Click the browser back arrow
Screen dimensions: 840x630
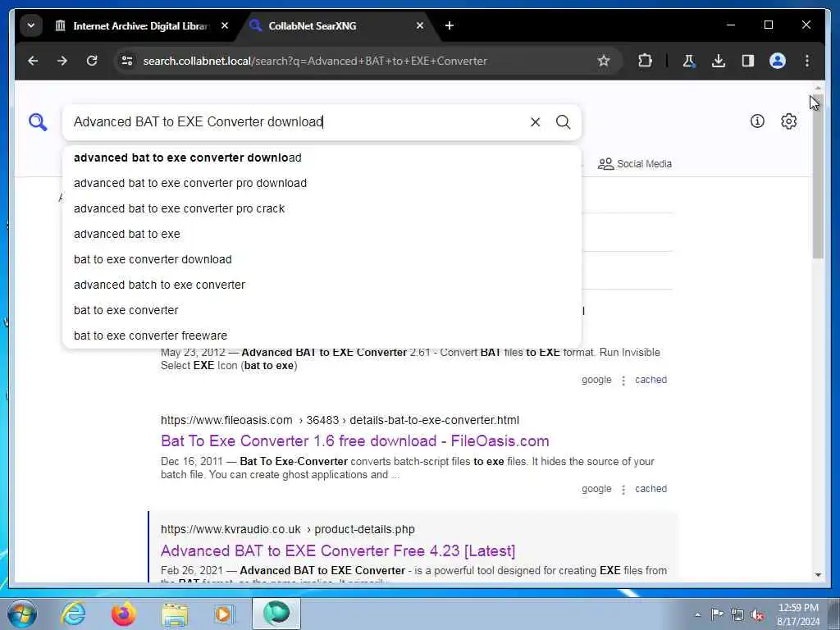(x=33, y=61)
